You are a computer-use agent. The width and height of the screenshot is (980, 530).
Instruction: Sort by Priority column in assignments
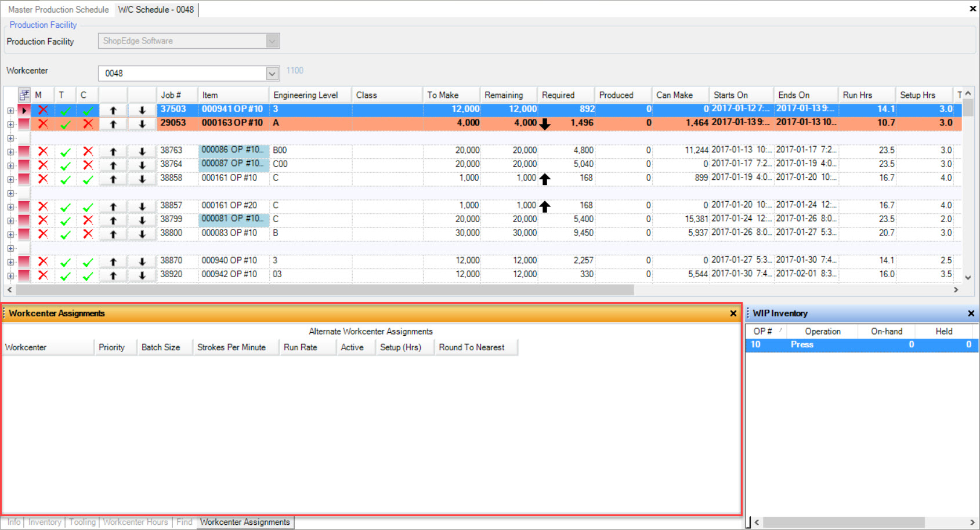115,347
